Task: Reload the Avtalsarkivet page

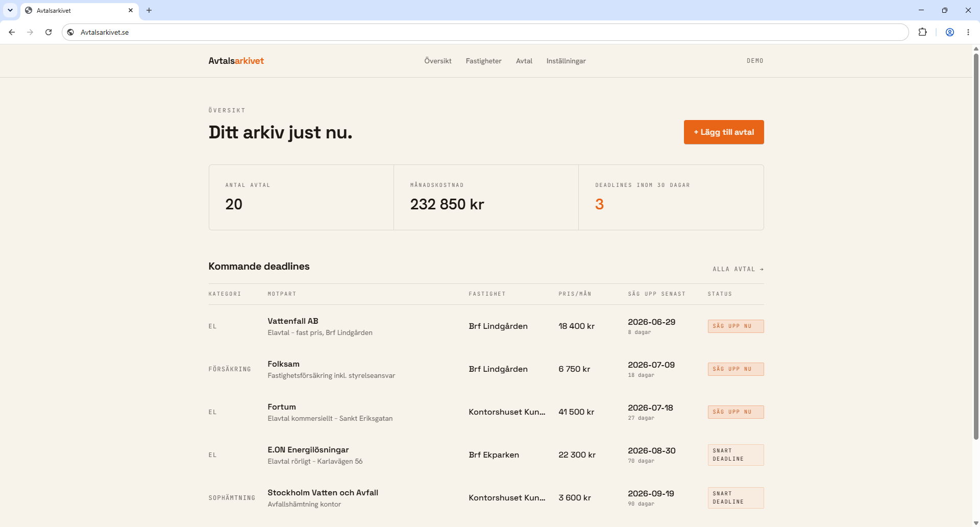Action: (x=48, y=32)
